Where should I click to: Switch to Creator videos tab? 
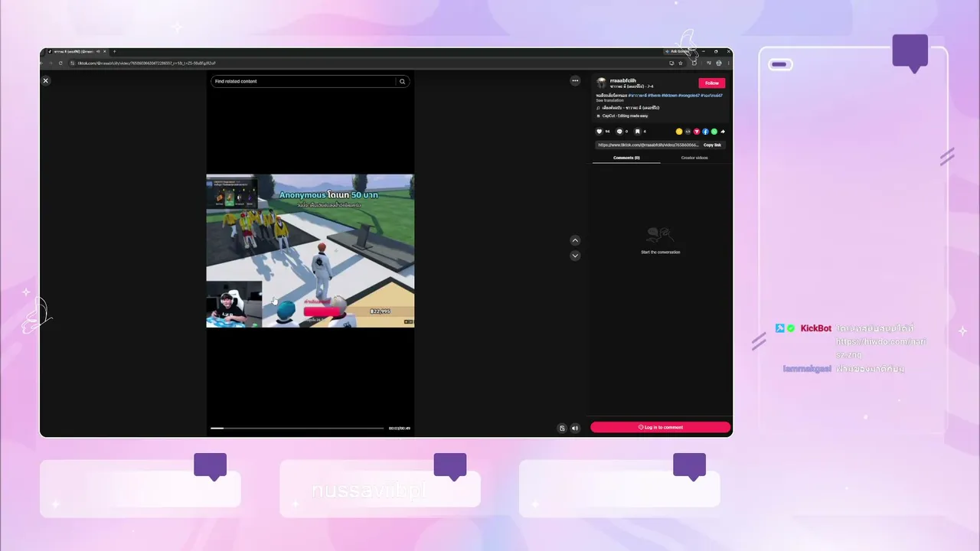pyautogui.click(x=694, y=158)
